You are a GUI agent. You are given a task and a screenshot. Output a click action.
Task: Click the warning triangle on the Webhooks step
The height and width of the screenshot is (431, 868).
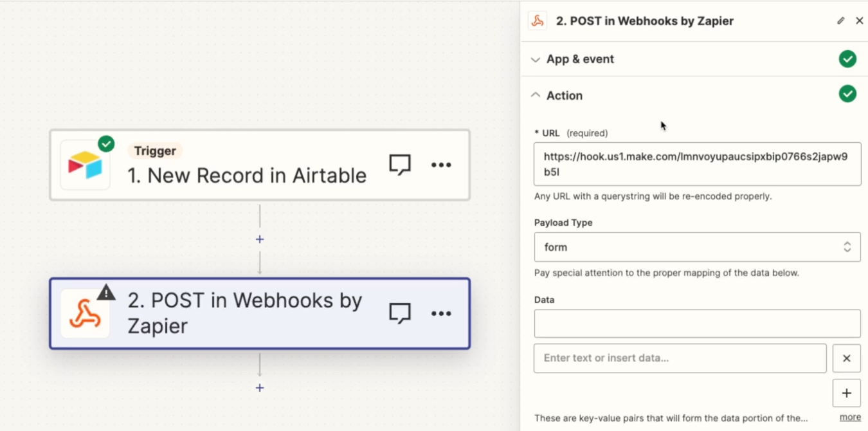click(x=106, y=293)
